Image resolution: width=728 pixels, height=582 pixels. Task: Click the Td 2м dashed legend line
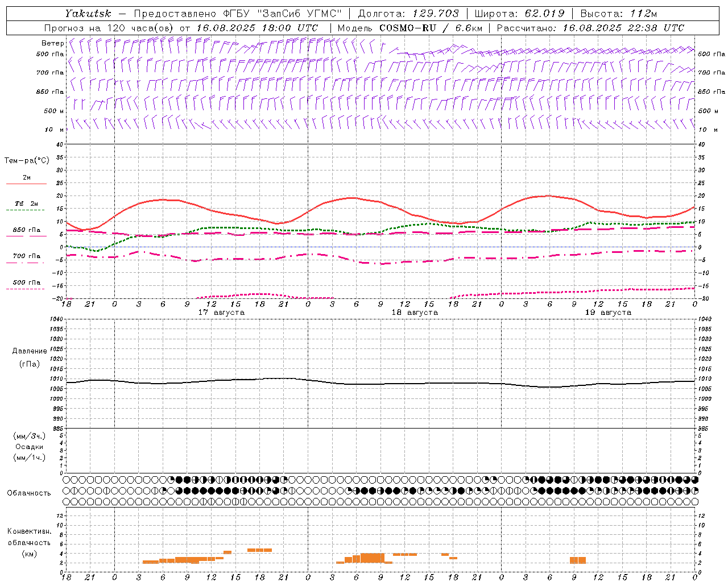click(26, 210)
